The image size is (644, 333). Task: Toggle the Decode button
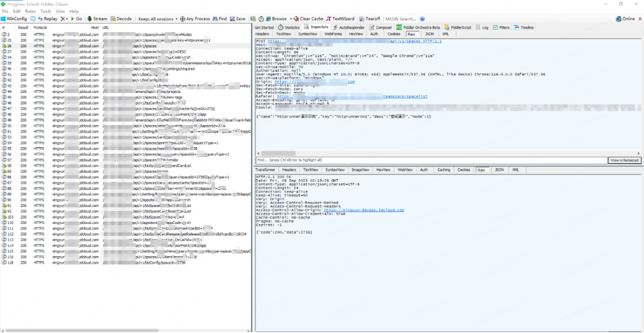point(121,19)
